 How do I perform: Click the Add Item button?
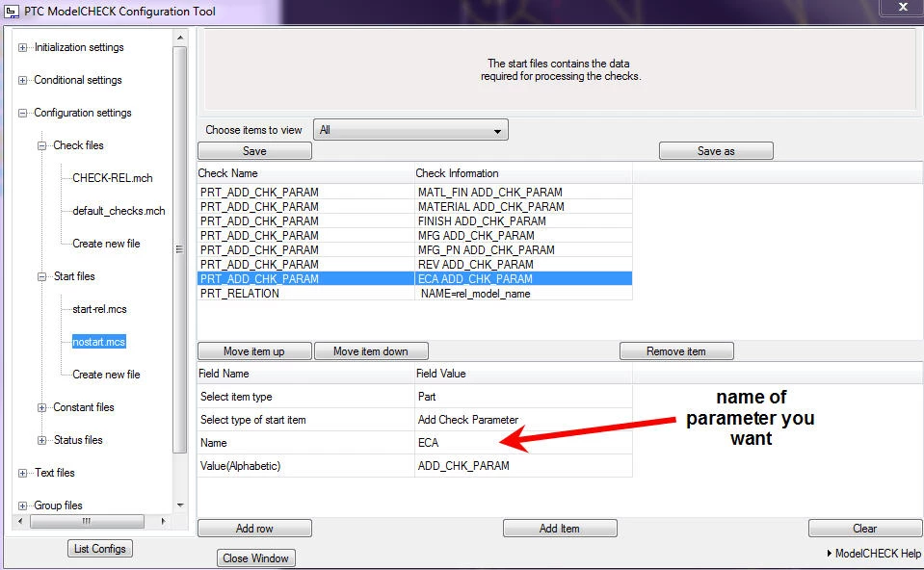click(x=560, y=529)
